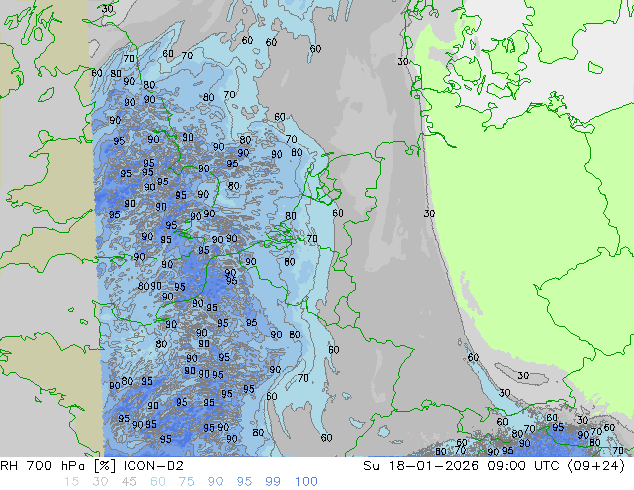Click the date text 'Su 18-01-2026'
Screen dimensions: 634x490
coord(421,466)
